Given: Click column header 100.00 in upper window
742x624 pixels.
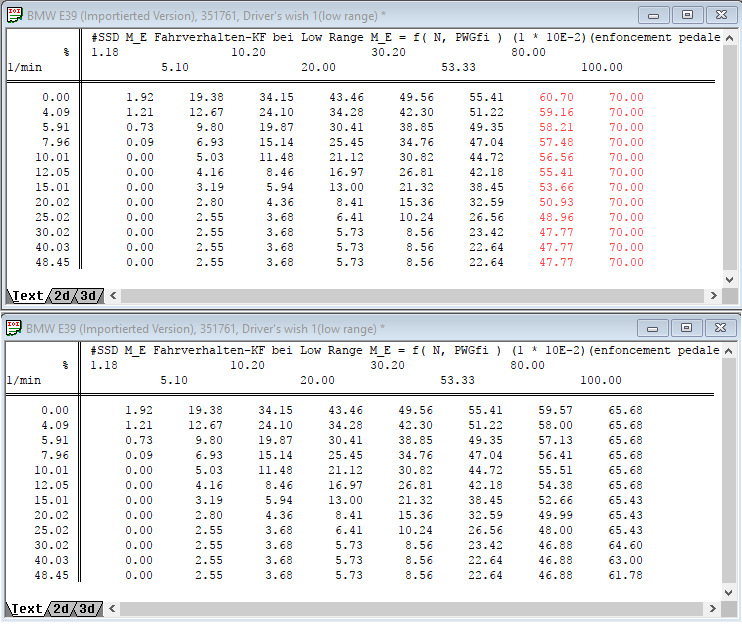Looking at the screenshot, I should click(601, 67).
